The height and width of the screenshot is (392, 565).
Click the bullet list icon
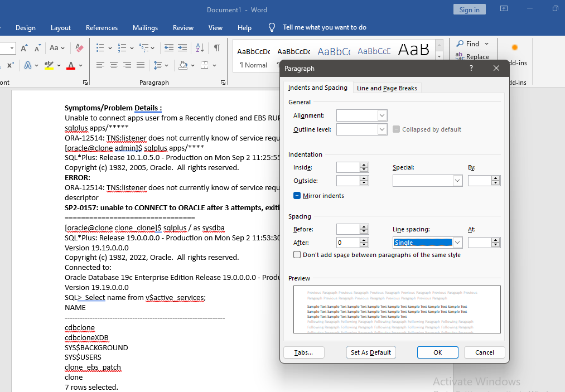100,48
